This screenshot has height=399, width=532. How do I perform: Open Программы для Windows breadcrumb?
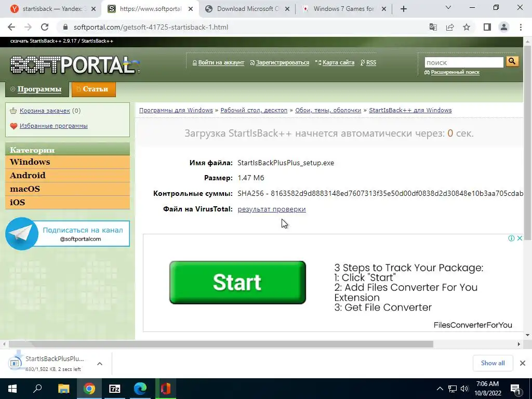coord(176,110)
